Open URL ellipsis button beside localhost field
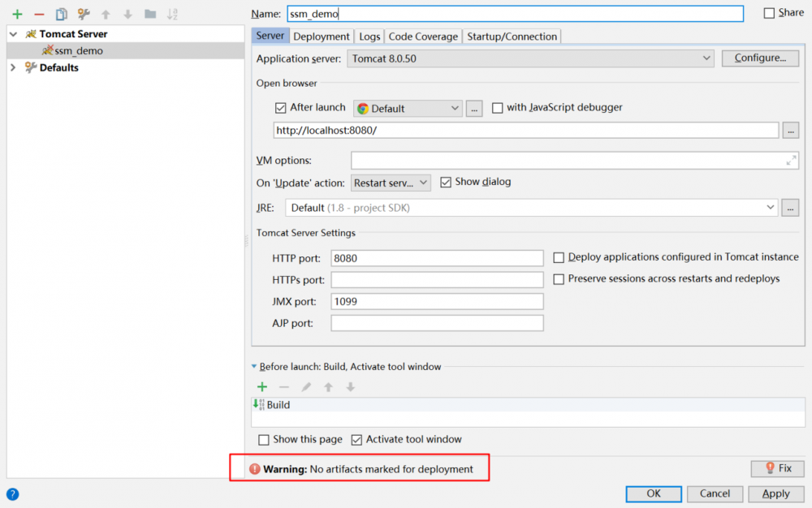 [x=791, y=131]
